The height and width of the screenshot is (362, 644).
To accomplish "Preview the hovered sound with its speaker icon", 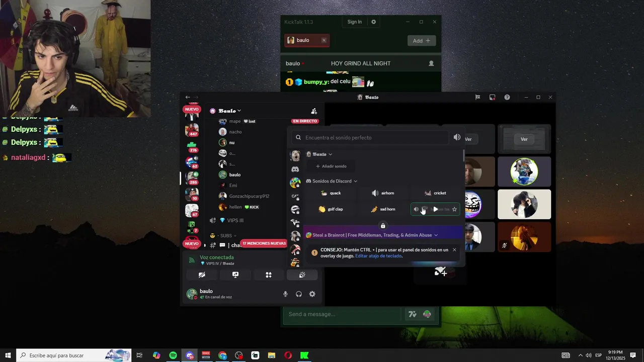I will tap(416, 209).
